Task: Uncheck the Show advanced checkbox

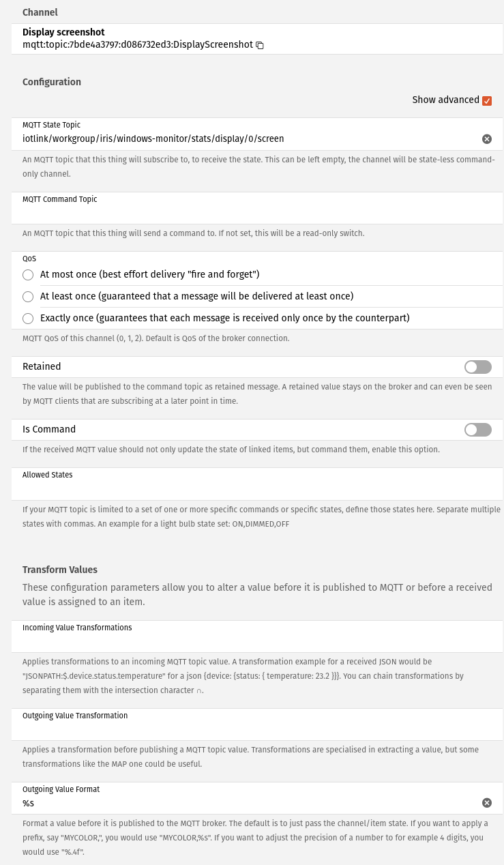Action: 487,101
